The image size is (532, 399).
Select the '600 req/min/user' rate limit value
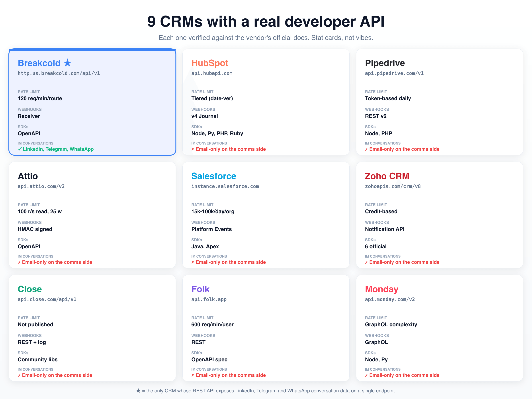tap(212, 325)
